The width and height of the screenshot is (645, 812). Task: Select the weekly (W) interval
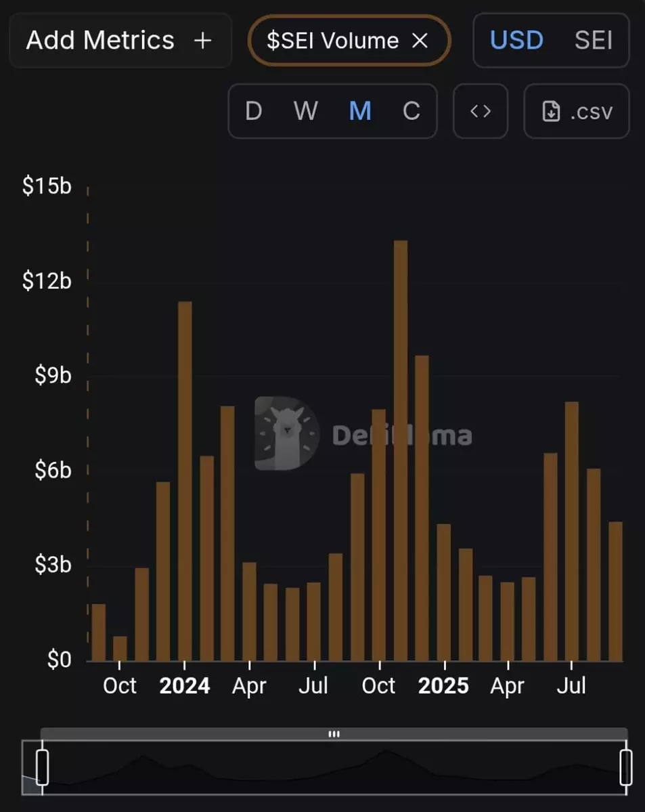point(305,111)
